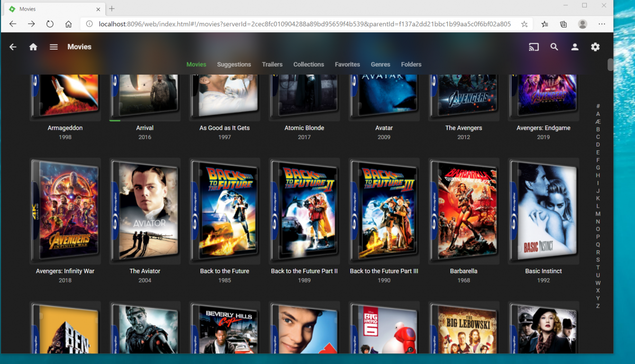Click The Avengers title link
Image resolution: width=635 pixels, height=364 pixels.
pyautogui.click(x=464, y=128)
